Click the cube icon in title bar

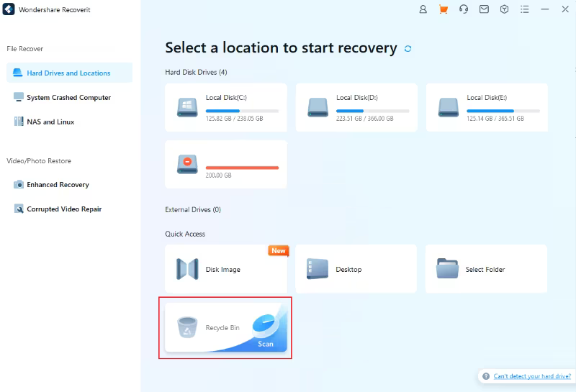(504, 9)
